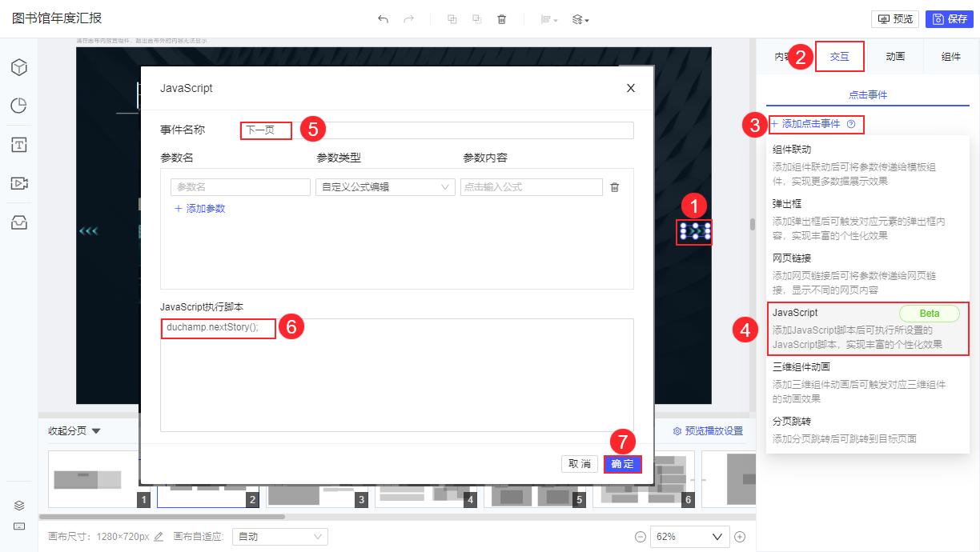Open the layers panel at bottom left
Image resolution: width=980 pixels, height=552 pixels.
(x=20, y=505)
